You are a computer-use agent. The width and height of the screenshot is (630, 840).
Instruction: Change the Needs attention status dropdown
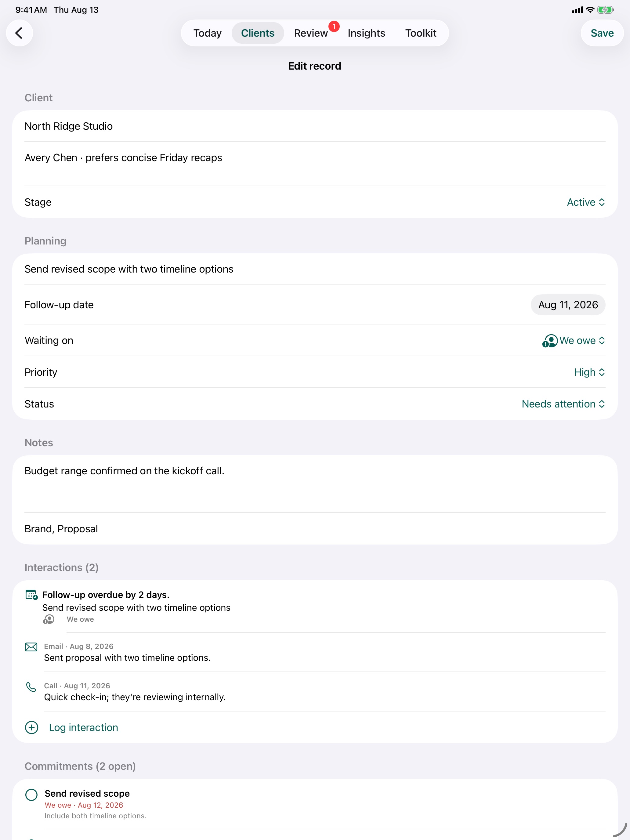[x=563, y=404]
